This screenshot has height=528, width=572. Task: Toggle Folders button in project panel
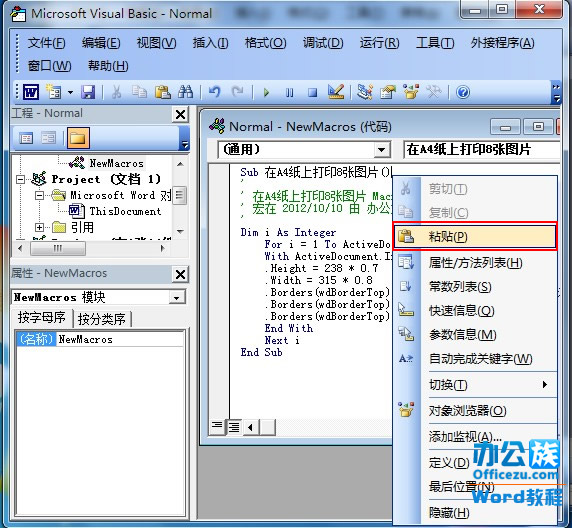[78, 138]
